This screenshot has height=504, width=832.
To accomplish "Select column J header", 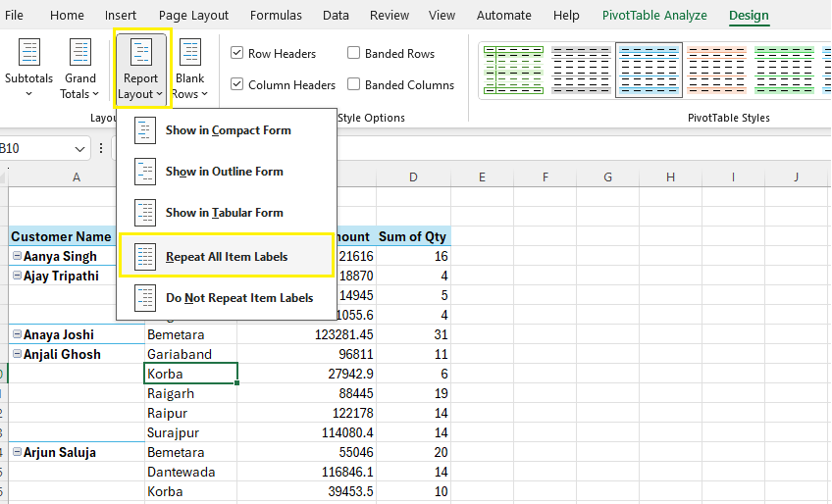I will coord(796,177).
